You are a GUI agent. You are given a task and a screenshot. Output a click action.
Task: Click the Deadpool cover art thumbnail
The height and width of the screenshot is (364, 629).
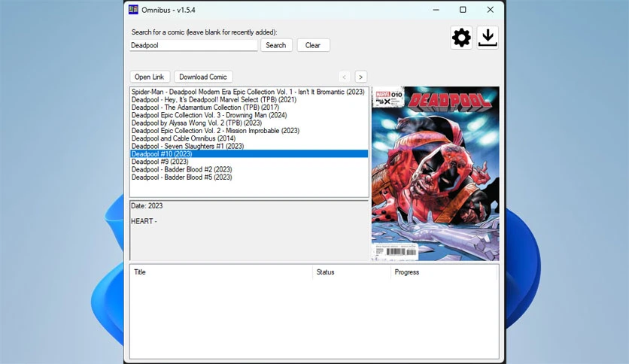pos(435,174)
